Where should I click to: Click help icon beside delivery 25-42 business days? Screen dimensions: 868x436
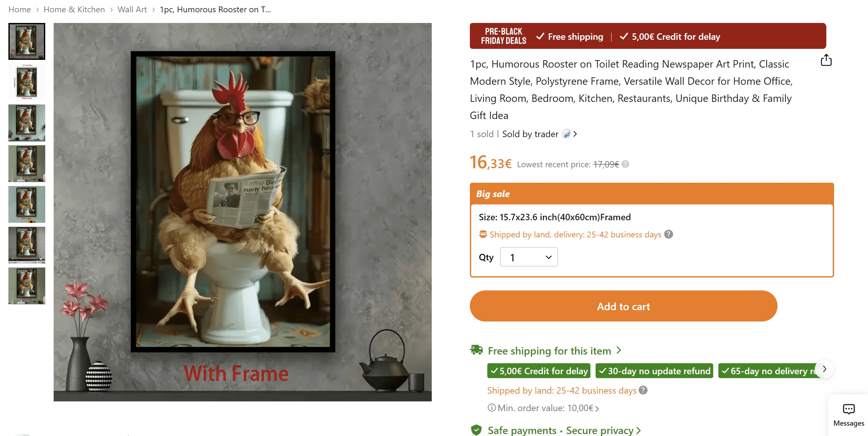pos(669,234)
